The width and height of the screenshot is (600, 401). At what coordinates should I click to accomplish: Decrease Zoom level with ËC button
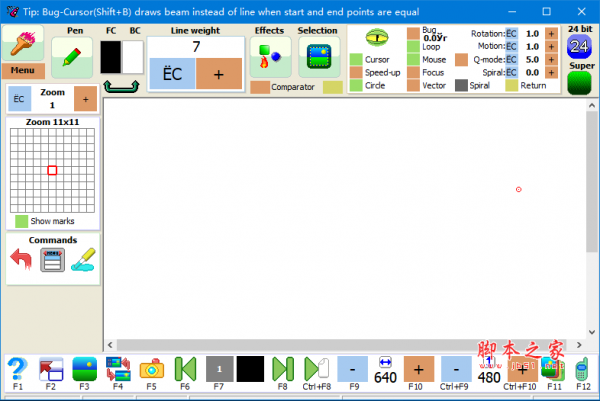[19, 99]
